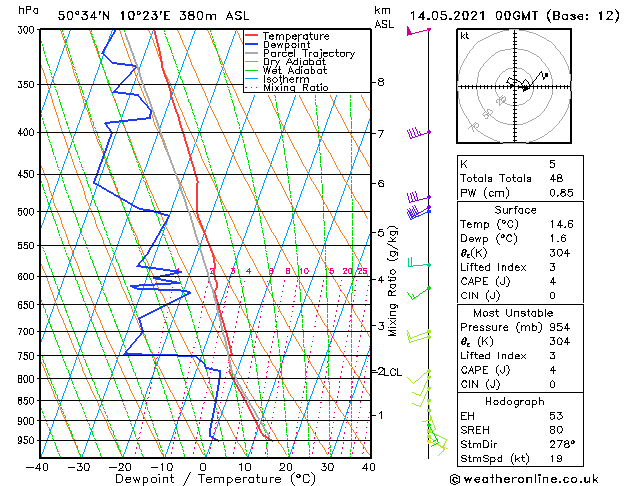The height and width of the screenshot is (486, 629).
Task: Click the surface Dewp value 1.6
Action: pos(558,239)
